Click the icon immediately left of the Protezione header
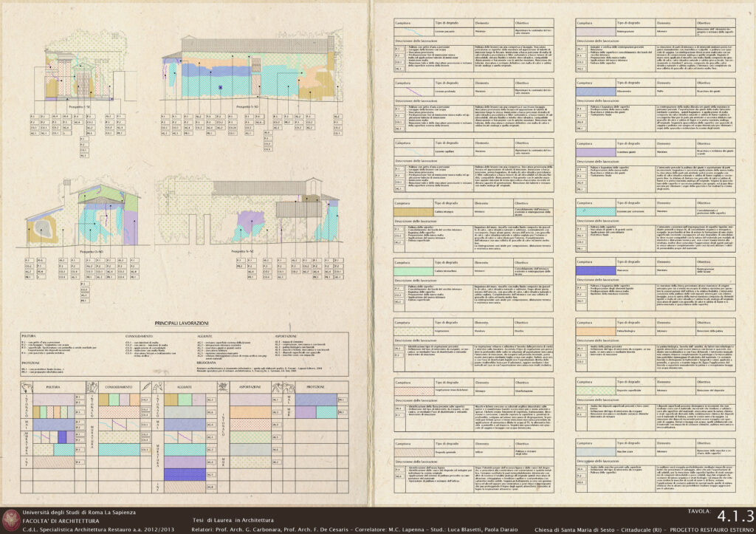This screenshot has width=756, height=534. [x=289, y=387]
